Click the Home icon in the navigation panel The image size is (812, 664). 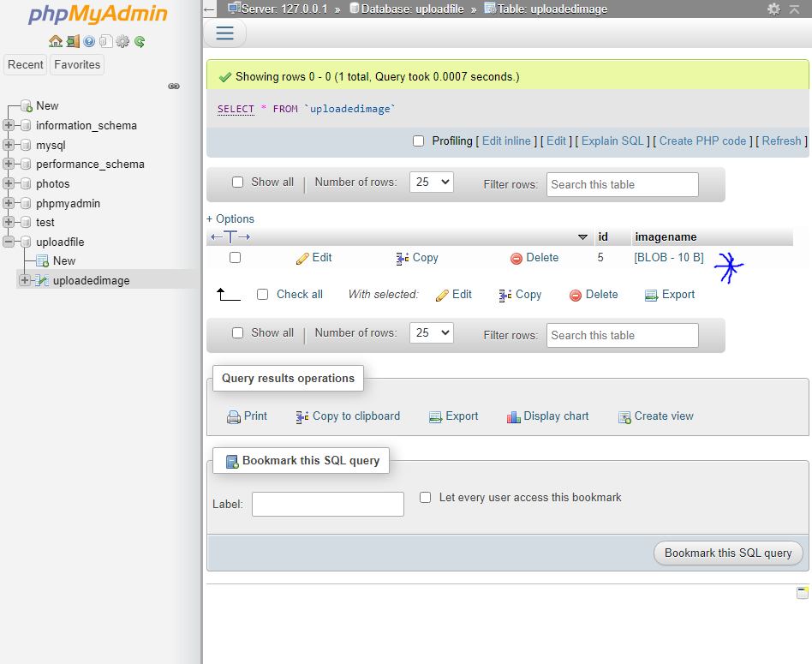coord(56,40)
